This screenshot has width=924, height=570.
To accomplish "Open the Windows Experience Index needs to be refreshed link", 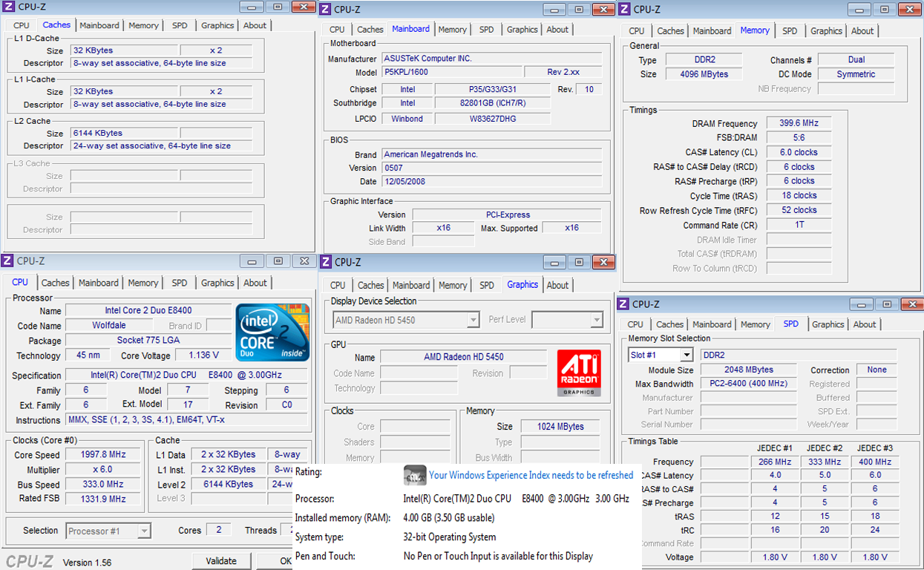I will pyautogui.click(x=531, y=475).
